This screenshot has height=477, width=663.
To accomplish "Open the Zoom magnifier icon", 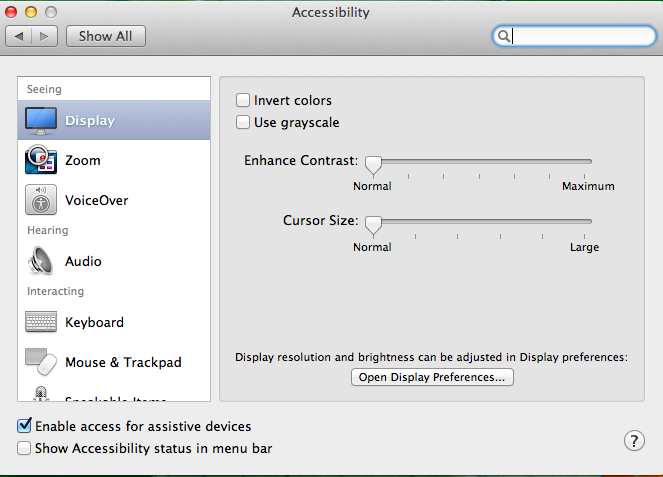I will (41, 160).
